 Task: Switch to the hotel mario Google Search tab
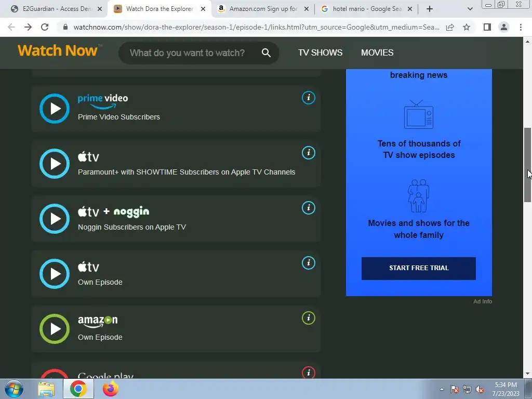pos(366,9)
